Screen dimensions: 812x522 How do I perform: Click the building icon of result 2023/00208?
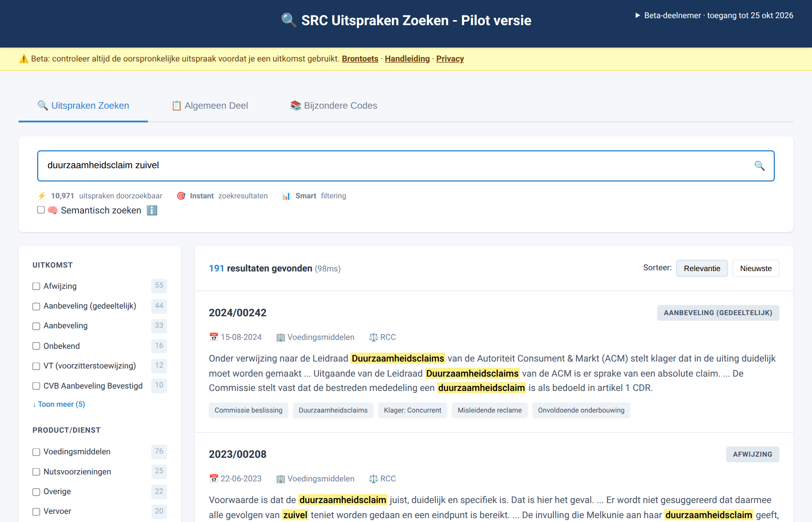(281, 479)
